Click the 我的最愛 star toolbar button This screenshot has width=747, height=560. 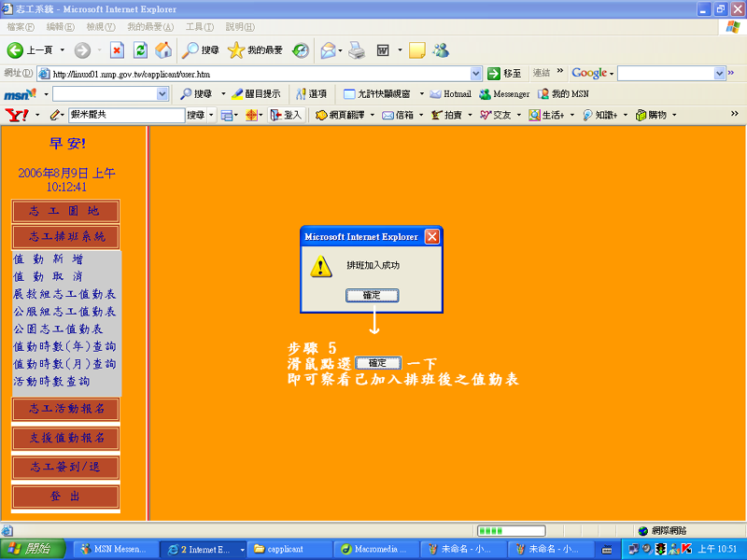point(256,50)
